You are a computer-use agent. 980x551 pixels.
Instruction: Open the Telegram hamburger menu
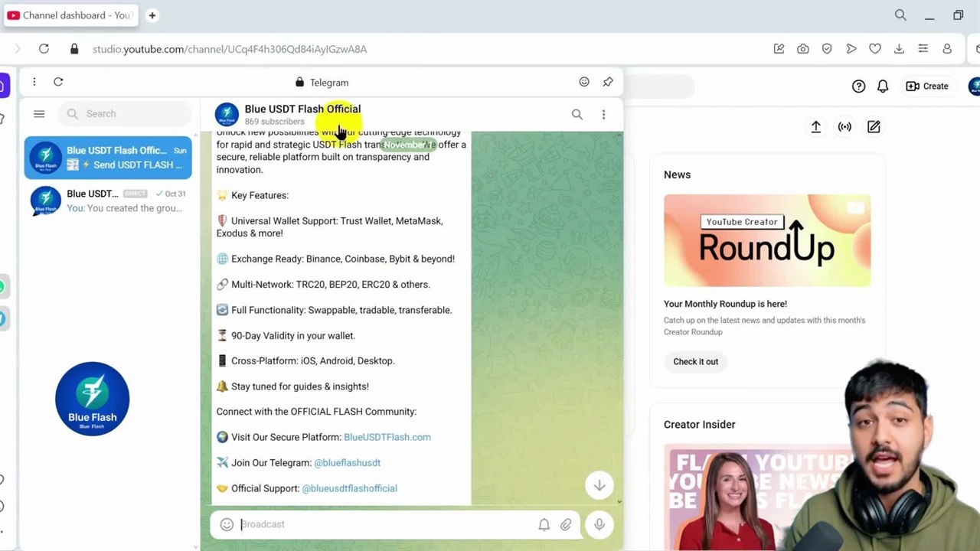[x=39, y=114]
